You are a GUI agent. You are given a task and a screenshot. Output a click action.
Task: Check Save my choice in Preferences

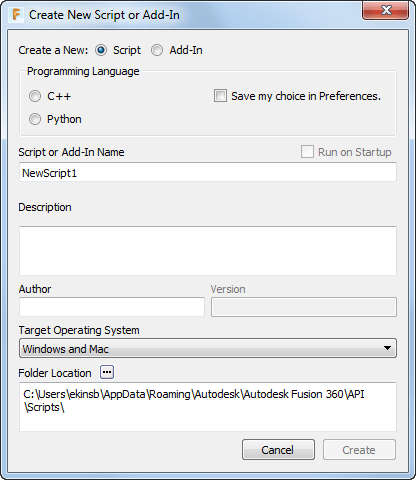tap(220, 96)
